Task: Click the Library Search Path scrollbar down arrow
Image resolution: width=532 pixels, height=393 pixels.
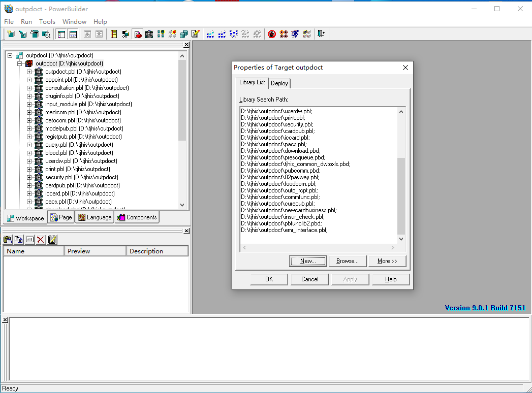Action: pyautogui.click(x=401, y=239)
